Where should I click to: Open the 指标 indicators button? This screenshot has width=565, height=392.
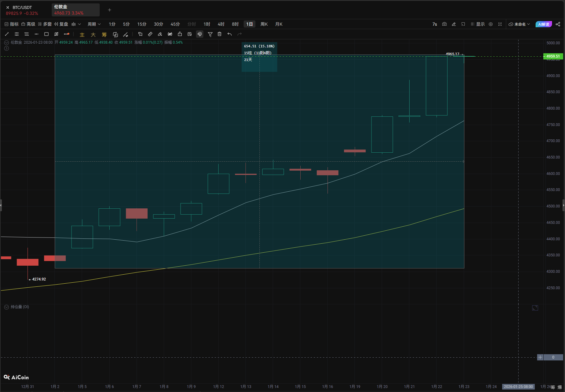pos(11,24)
